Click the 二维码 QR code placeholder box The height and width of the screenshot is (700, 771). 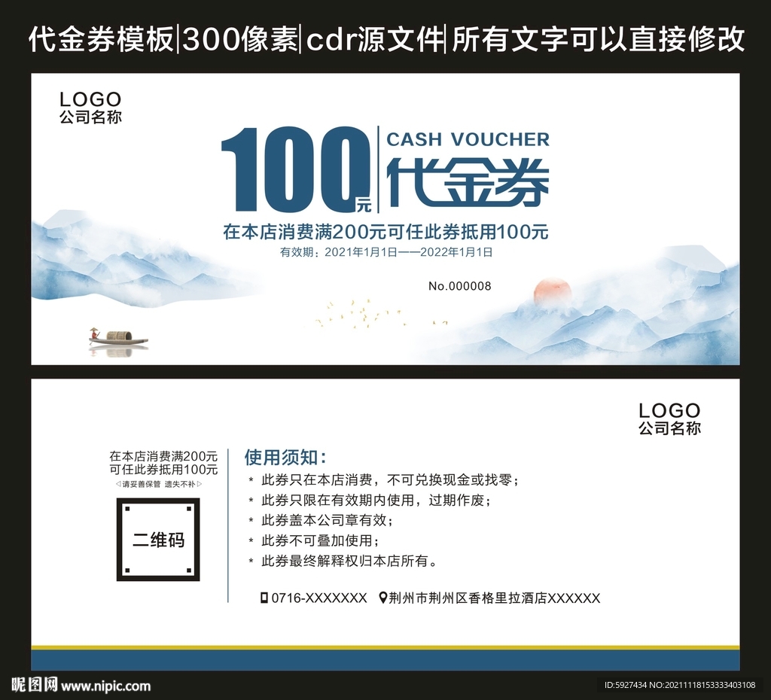click(158, 539)
